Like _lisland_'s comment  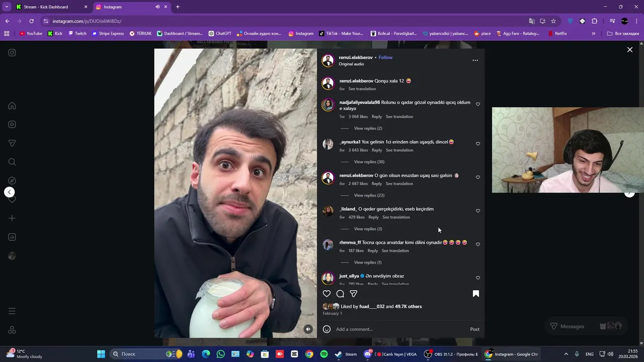(x=478, y=211)
